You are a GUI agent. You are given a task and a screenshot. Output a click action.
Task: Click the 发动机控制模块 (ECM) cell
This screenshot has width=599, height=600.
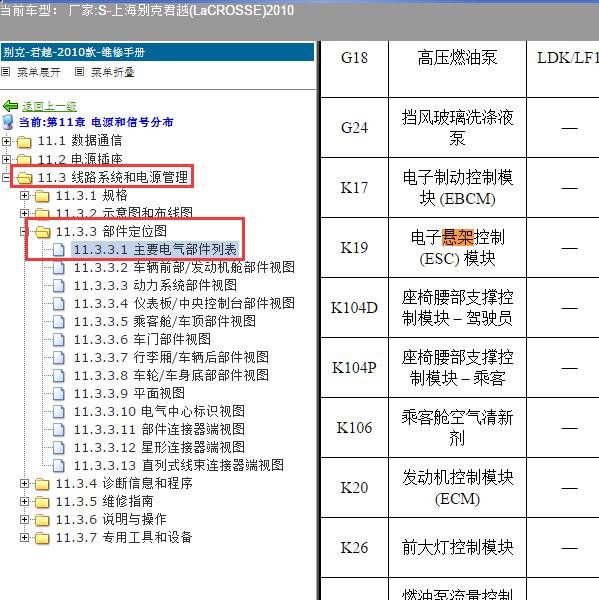coord(457,488)
